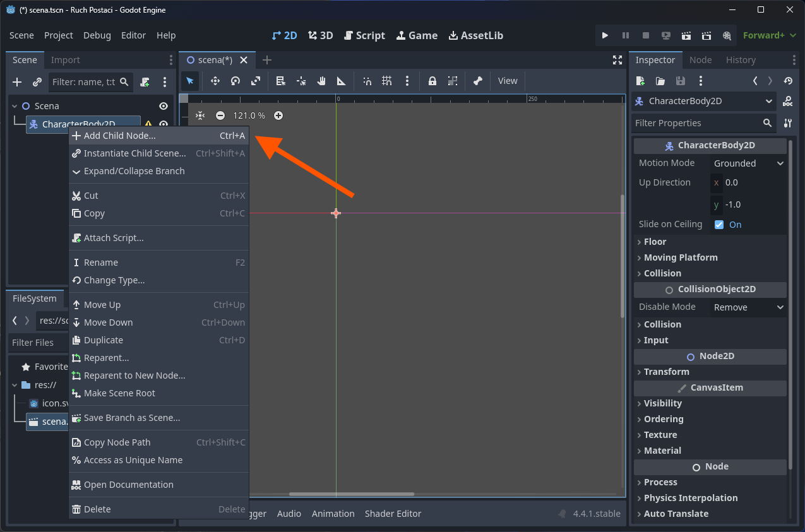Open the AssetLib workspace
Screen dimensions: 805x532
pos(476,35)
